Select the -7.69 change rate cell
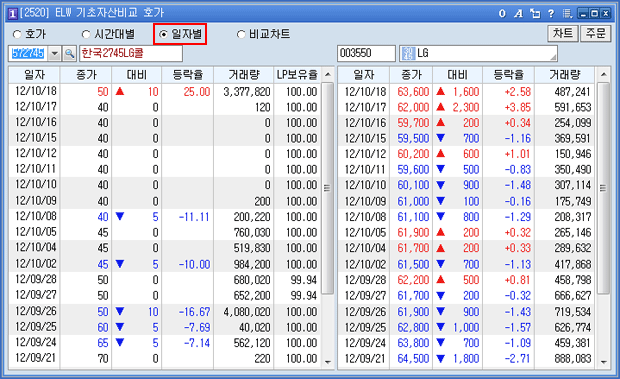620x379 pixels. 187,328
